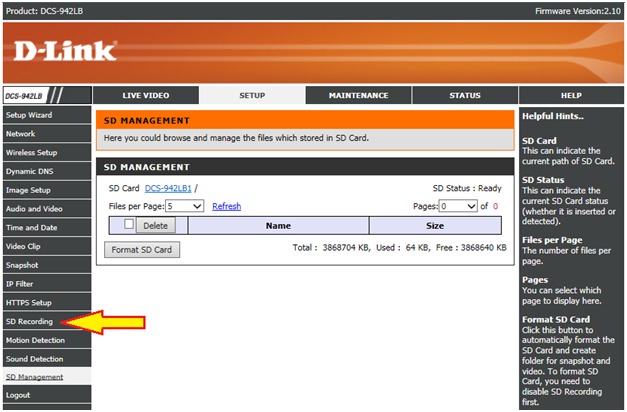Open the DCS-942LB1 SD card path link
Viewport: 627px width, 412px height.
pyautogui.click(x=167, y=188)
